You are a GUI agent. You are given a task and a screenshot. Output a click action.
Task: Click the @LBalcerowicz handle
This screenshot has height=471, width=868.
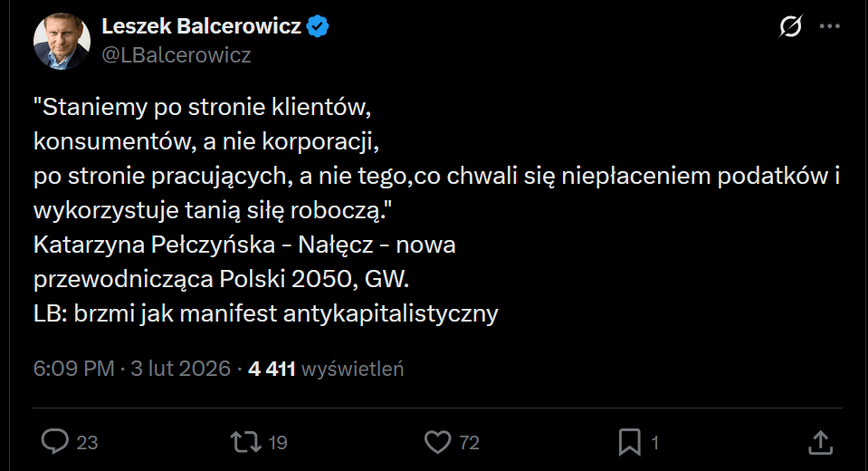pyautogui.click(x=176, y=55)
